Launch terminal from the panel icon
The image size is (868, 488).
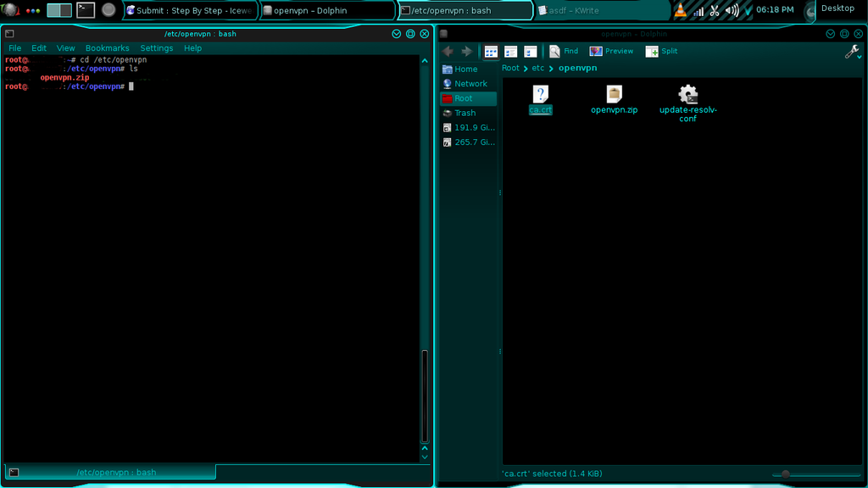click(86, 10)
